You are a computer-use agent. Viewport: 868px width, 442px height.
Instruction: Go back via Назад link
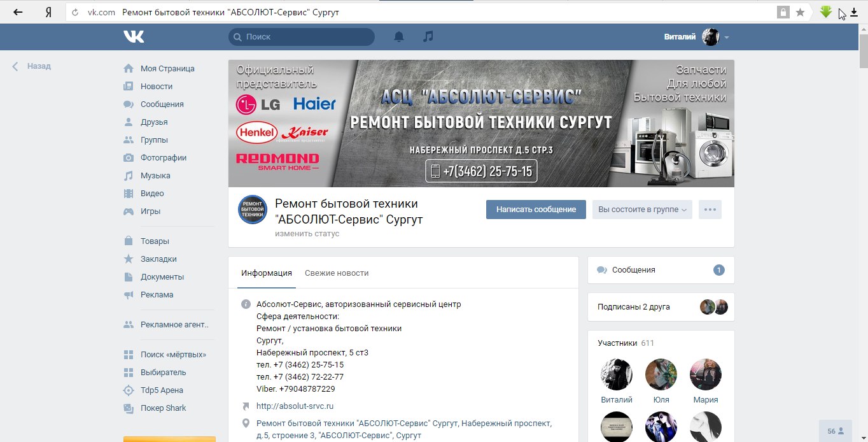(32, 66)
